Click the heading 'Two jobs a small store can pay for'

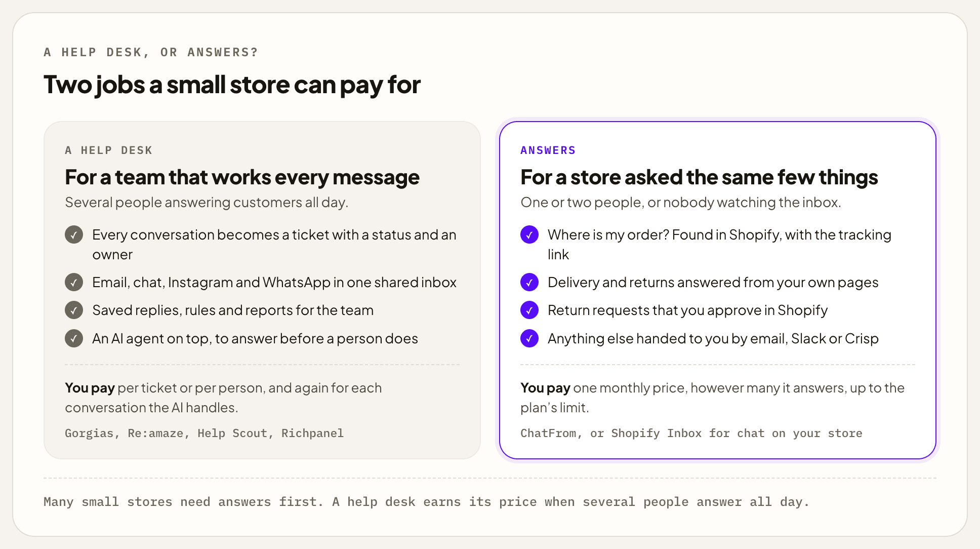(232, 85)
